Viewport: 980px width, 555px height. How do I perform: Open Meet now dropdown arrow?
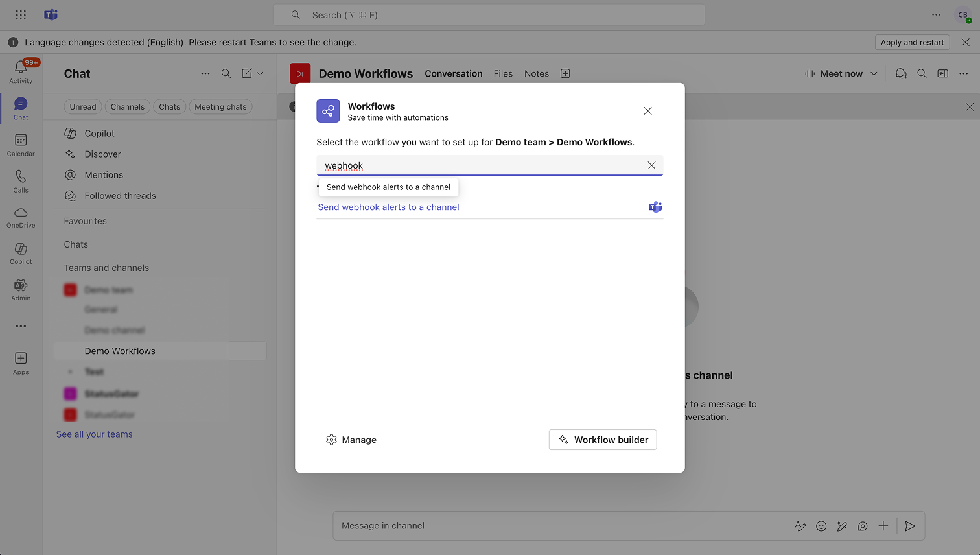click(x=874, y=73)
